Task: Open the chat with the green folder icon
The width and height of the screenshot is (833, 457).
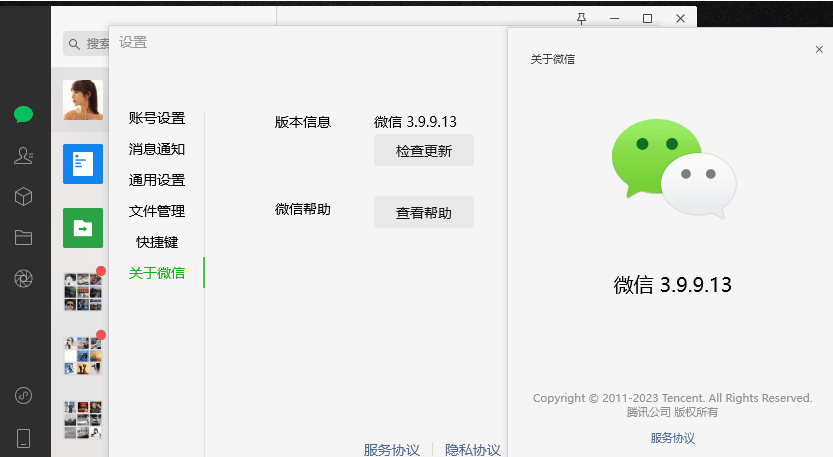Action: point(83,228)
